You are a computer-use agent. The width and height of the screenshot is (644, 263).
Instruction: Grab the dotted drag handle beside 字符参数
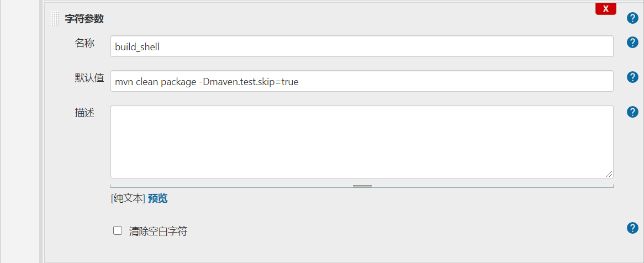click(x=55, y=18)
